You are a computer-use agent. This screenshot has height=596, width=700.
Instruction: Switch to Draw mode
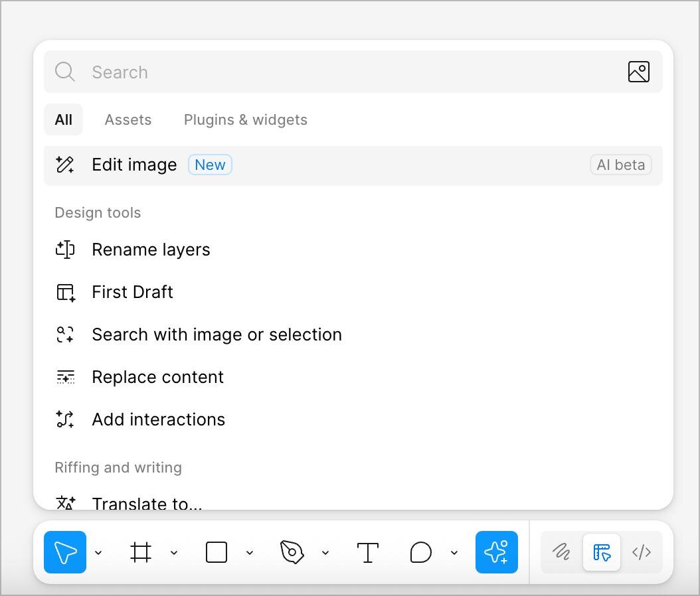[562, 552]
